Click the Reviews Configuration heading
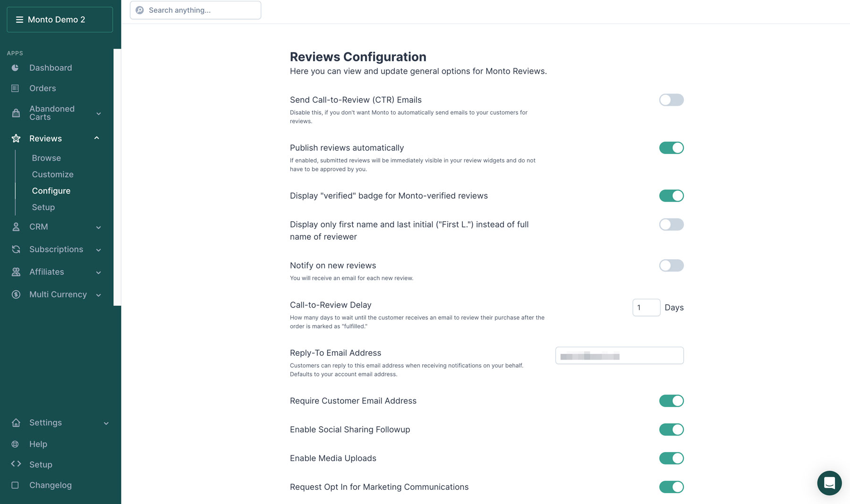The width and height of the screenshot is (850, 504). point(358,57)
